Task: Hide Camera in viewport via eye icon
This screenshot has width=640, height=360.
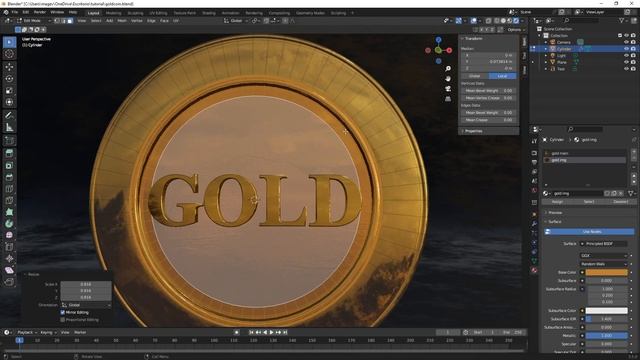Action: [x=627, y=42]
